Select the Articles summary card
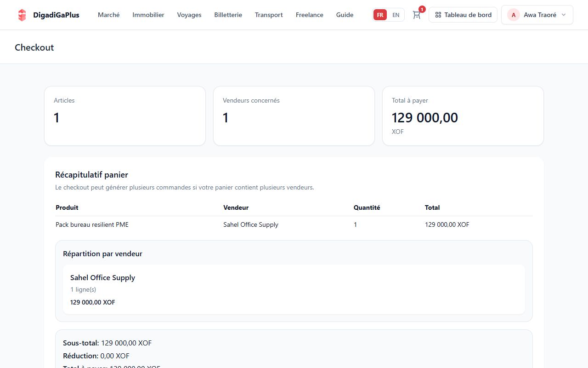Viewport: 588px width, 368px height. point(125,116)
